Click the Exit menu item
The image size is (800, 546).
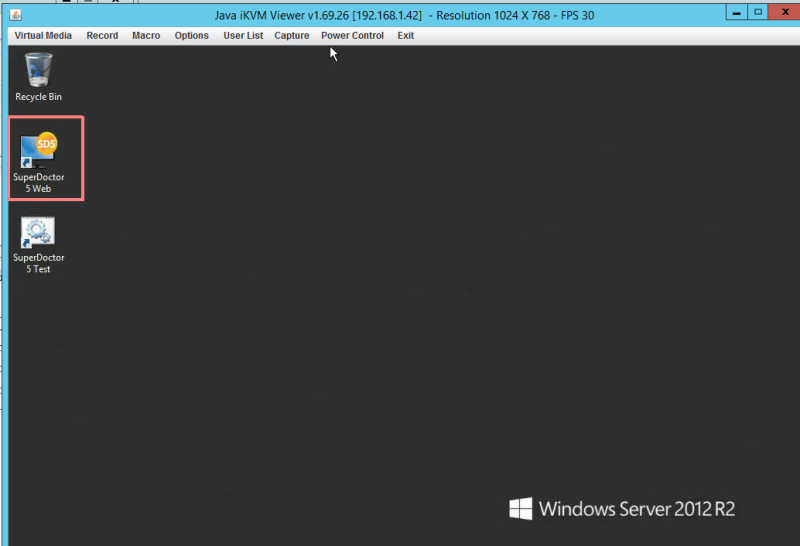[406, 36]
